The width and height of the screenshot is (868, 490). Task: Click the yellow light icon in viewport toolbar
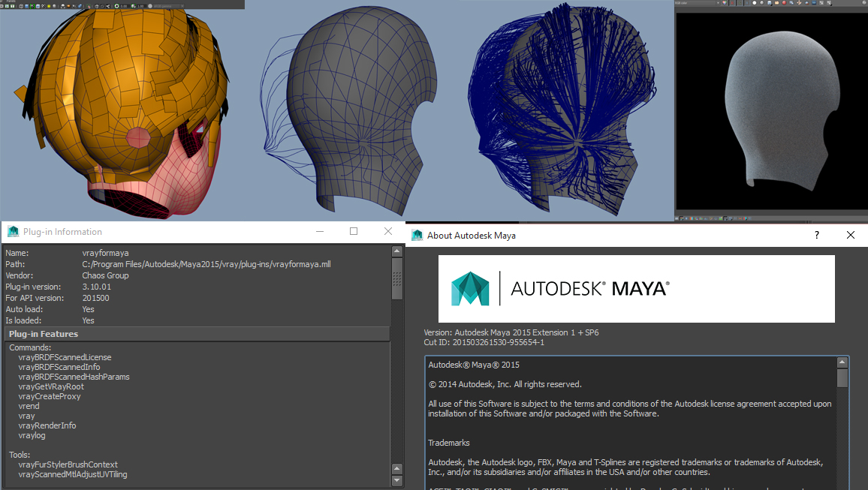pos(49,6)
